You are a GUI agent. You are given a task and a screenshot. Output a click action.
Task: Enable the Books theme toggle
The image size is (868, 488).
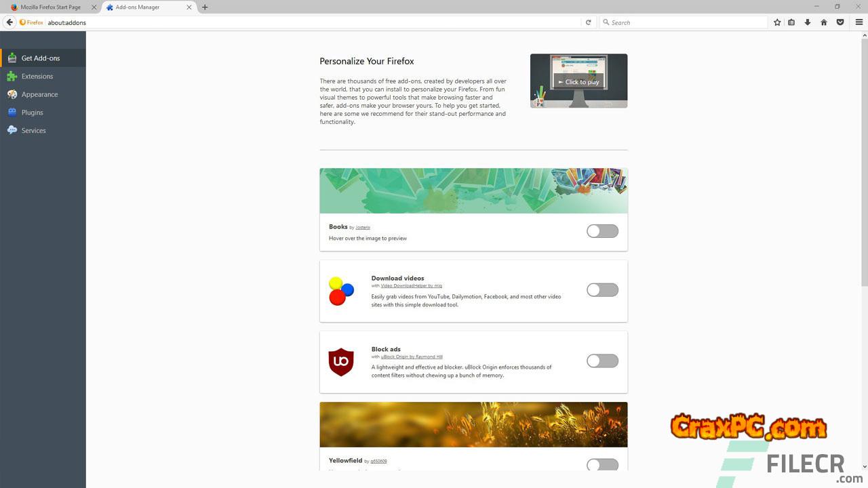click(x=602, y=231)
